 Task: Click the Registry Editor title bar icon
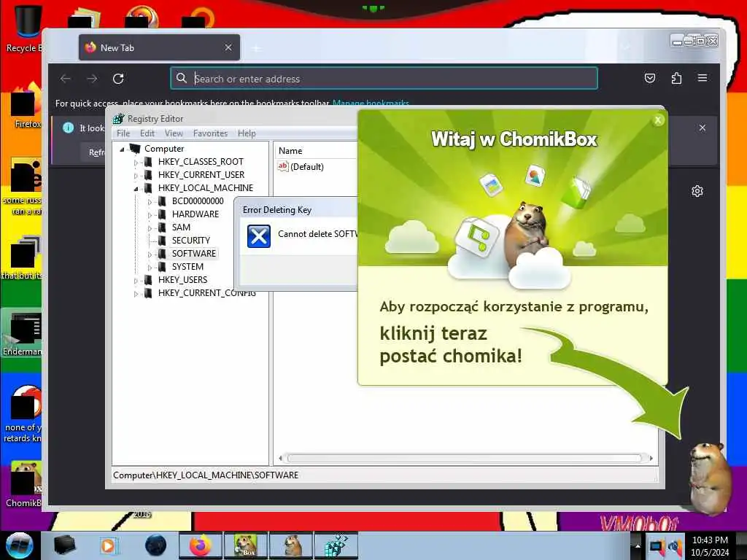point(118,119)
